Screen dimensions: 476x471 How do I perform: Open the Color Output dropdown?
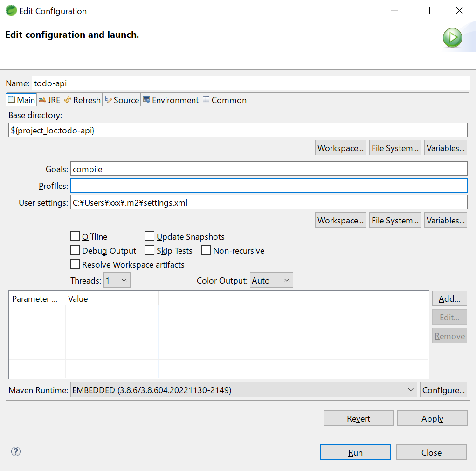click(271, 280)
